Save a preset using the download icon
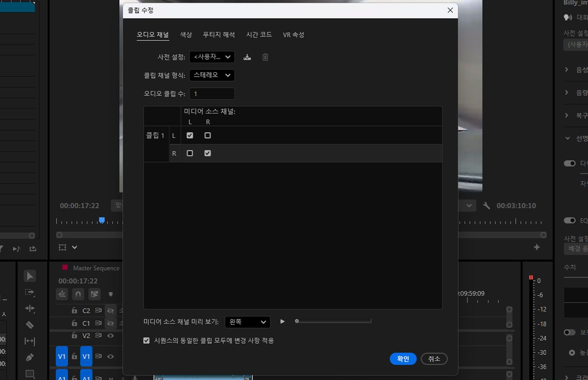588x380 pixels. pos(247,57)
